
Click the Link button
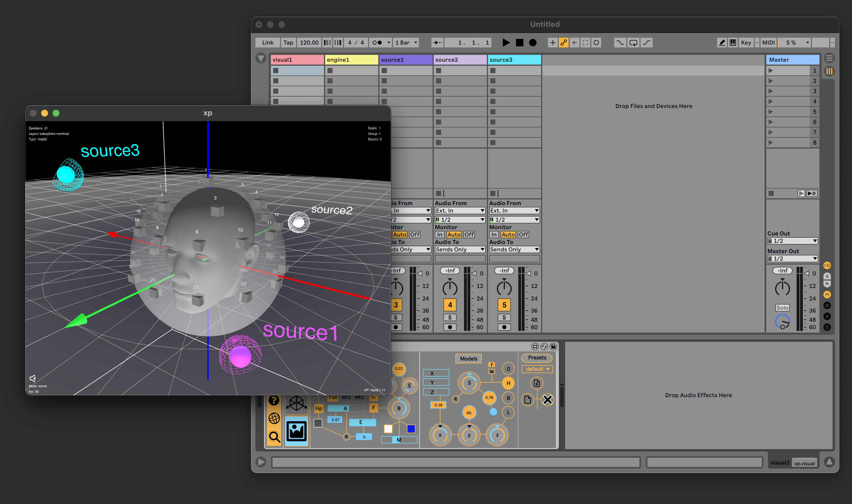pyautogui.click(x=268, y=43)
